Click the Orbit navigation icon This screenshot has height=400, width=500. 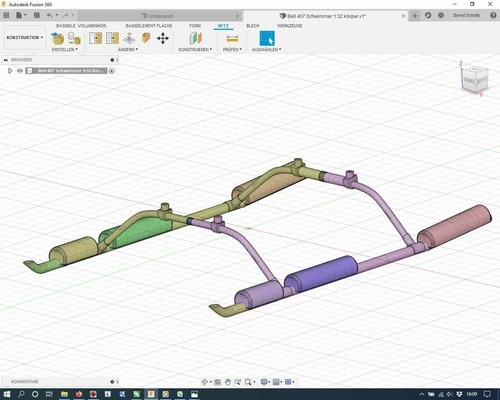pyautogui.click(x=205, y=382)
